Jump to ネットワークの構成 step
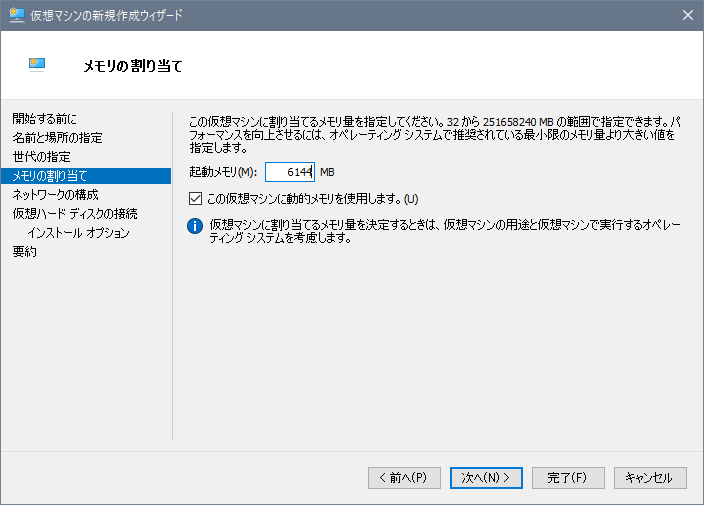This screenshot has height=505, width=704. (55, 195)
